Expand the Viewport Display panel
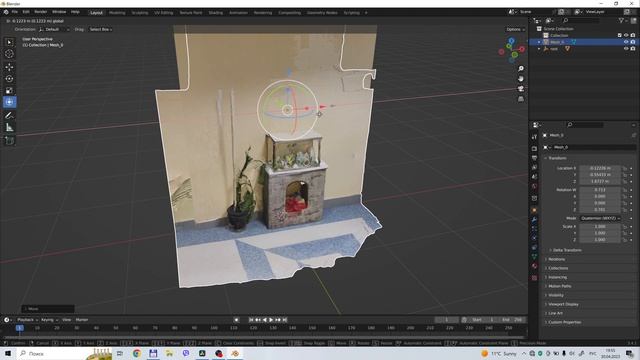The image size is (640, 360). coord(563,304)
